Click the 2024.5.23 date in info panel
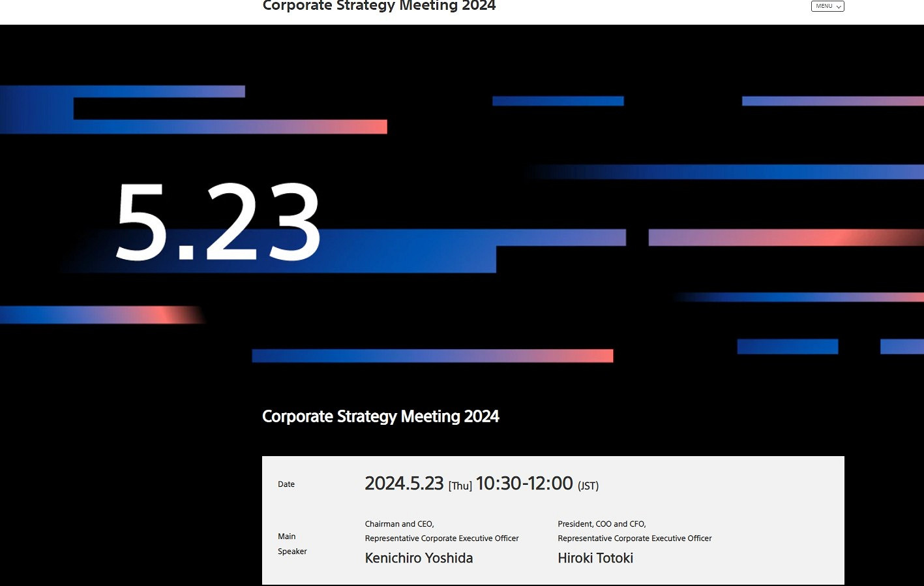 (404, 484)
